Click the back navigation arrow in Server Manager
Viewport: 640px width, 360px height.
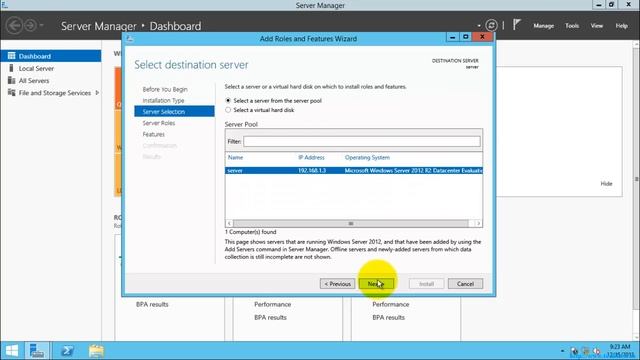(x=14, y=26)
